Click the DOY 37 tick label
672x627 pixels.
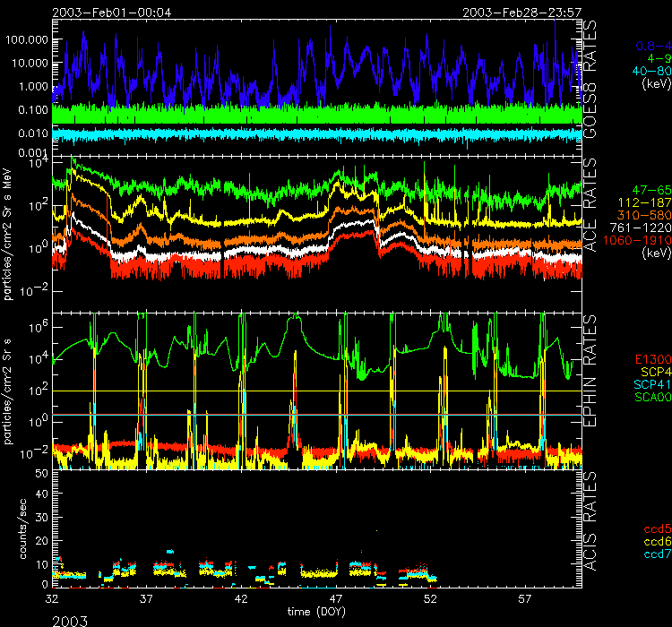pyautogui.click(x=147, y=597)
